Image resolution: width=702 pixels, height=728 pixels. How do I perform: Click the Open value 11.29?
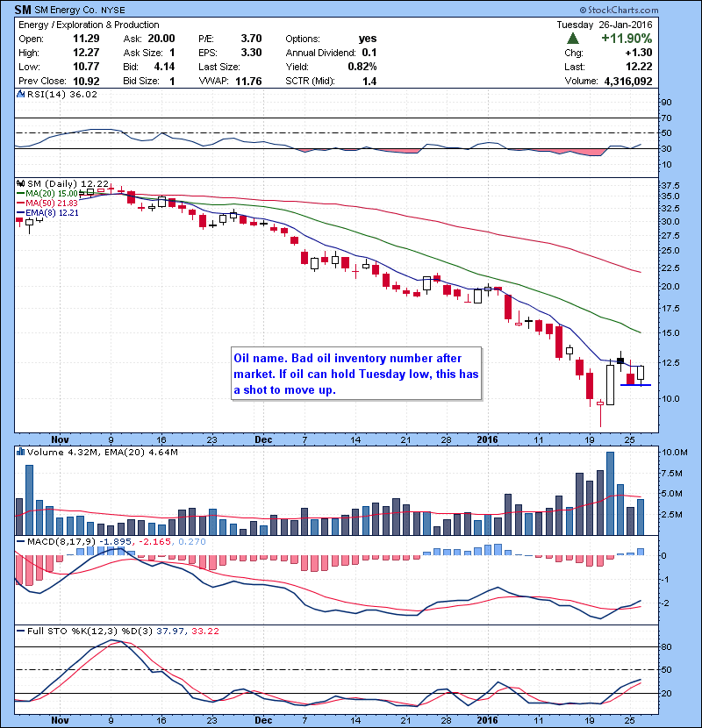(86, 39)
